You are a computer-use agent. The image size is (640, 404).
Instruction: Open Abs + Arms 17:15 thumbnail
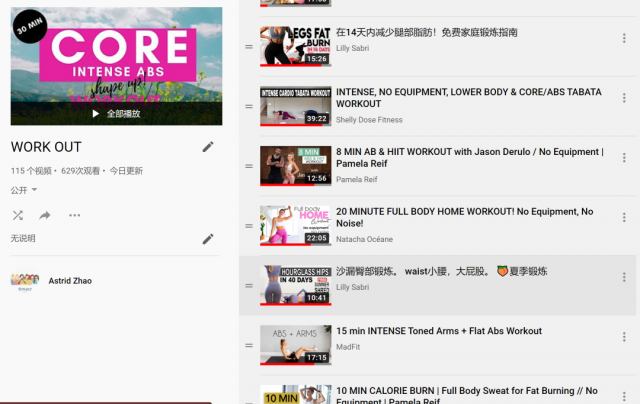296,345
